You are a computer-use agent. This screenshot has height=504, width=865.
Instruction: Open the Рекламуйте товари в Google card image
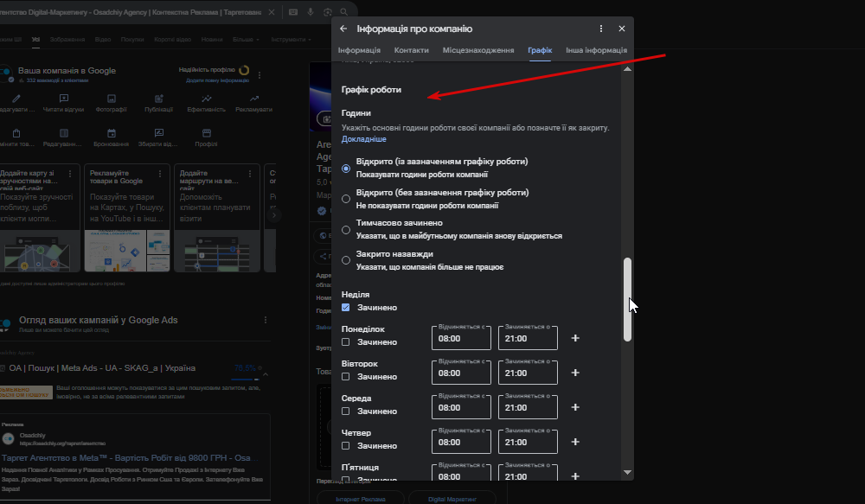(127, 251)
